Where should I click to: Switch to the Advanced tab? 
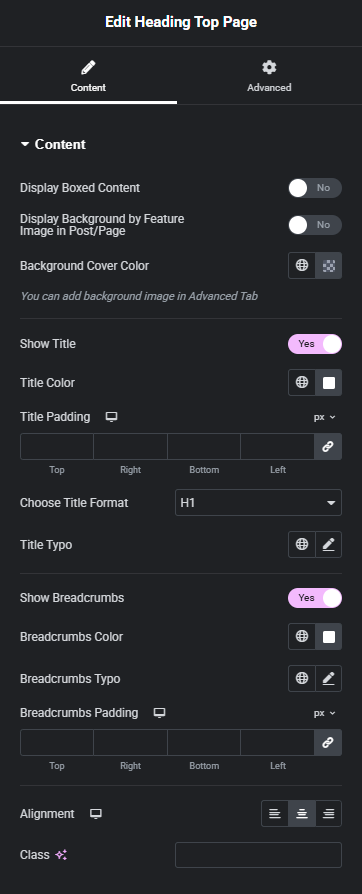[x=269, y=76]
